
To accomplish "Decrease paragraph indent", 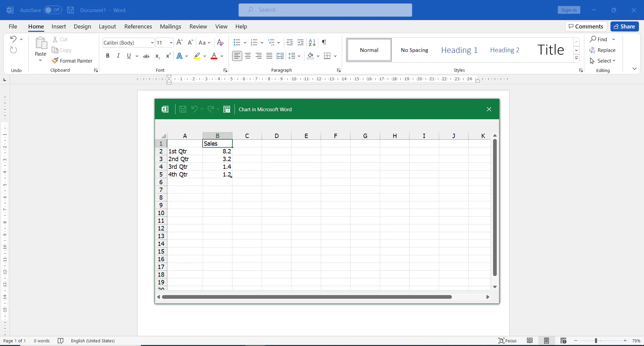I will click(x=290, y=43).
